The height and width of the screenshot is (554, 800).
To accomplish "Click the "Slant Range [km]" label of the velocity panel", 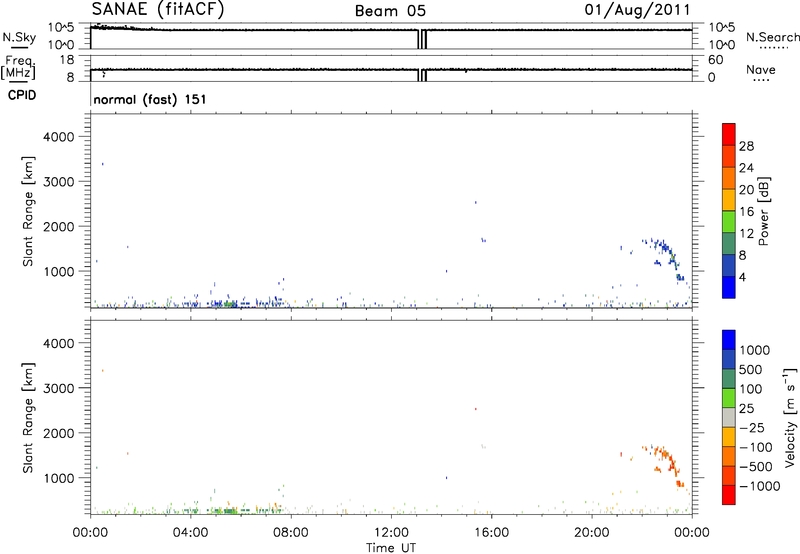I will click(28, 418).
